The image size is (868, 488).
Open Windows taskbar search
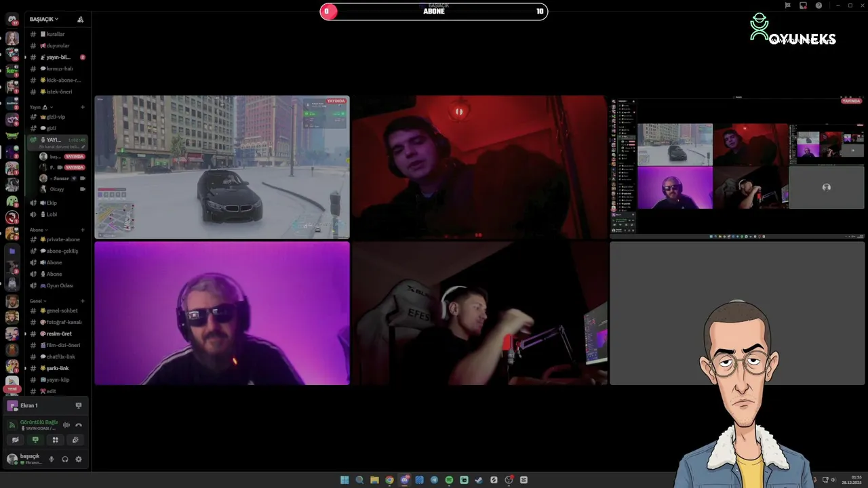point(359,480)
